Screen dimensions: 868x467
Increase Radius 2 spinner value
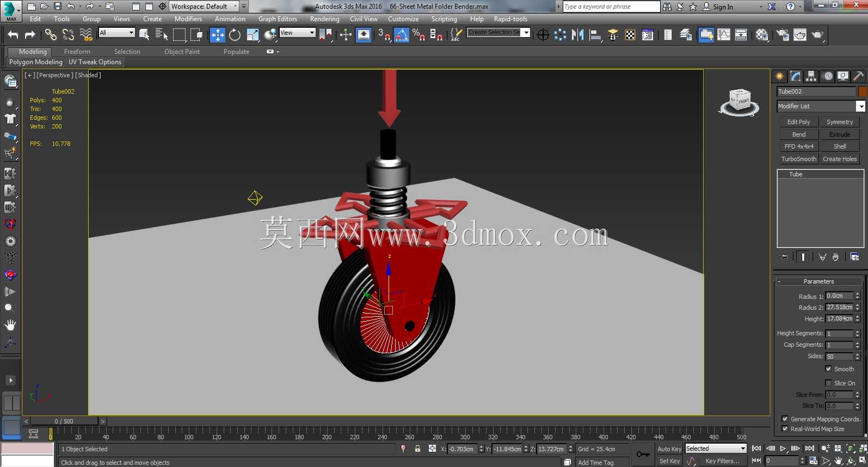857,305
